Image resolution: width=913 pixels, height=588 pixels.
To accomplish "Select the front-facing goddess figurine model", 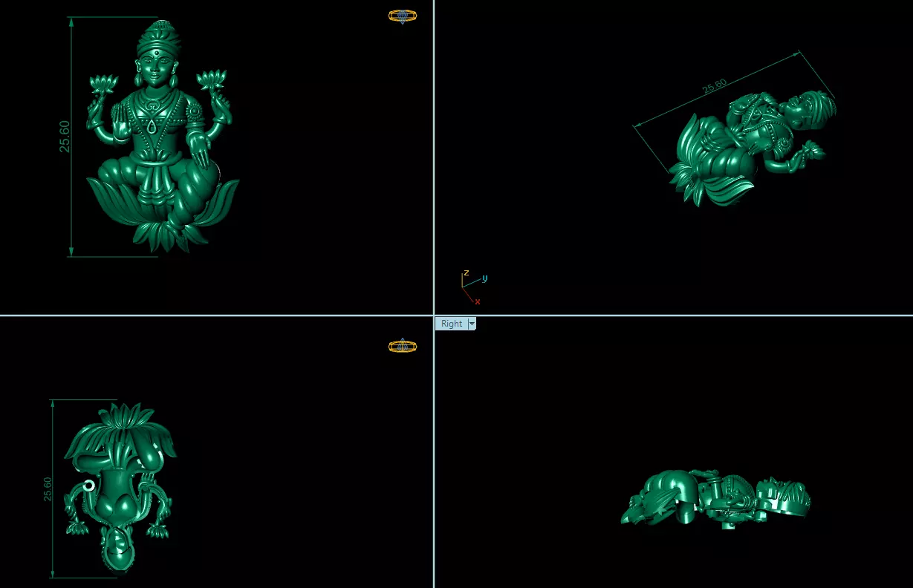I will click(163, 137).
